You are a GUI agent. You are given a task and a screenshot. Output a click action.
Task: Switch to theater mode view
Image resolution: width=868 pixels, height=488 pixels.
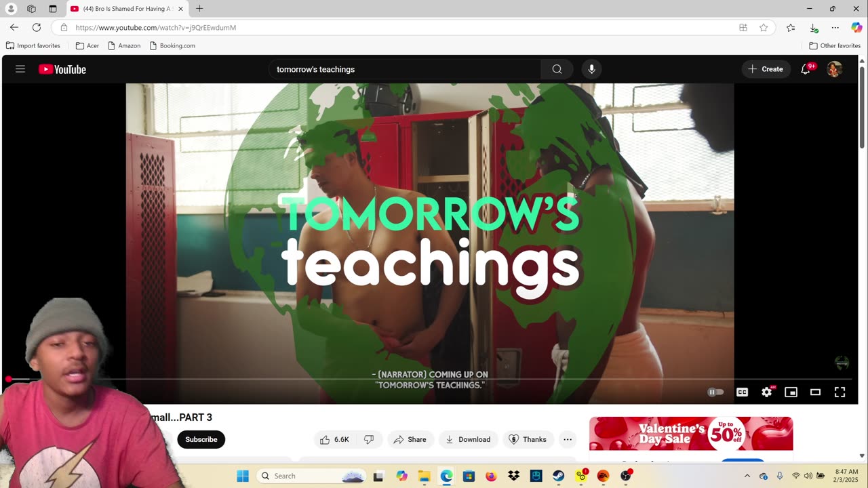pyautogui.click(x=815, y=392)
